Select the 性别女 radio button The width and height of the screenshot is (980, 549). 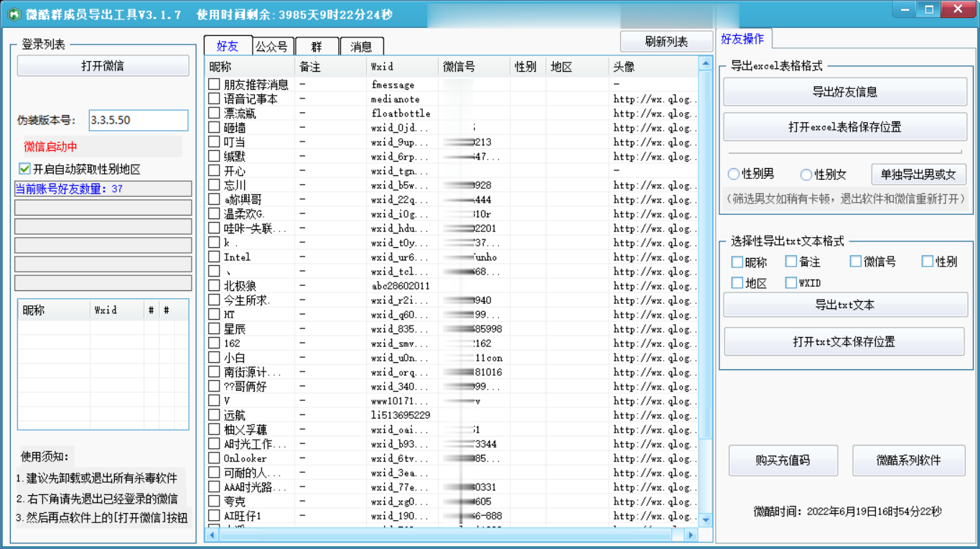806,174
